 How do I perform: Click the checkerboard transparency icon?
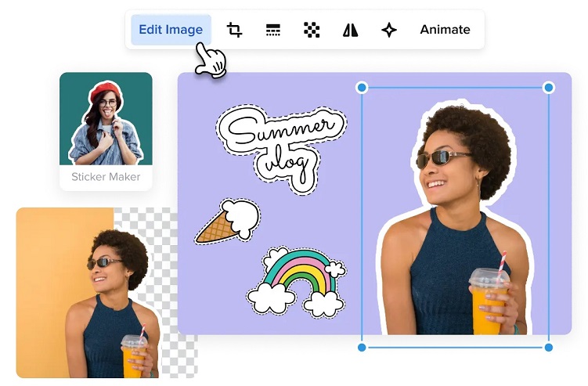tap(312, 30)
